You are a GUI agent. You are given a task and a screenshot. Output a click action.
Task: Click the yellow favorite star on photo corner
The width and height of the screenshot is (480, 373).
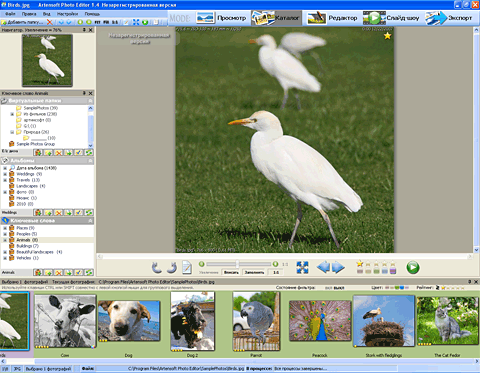tap(387, 36)
